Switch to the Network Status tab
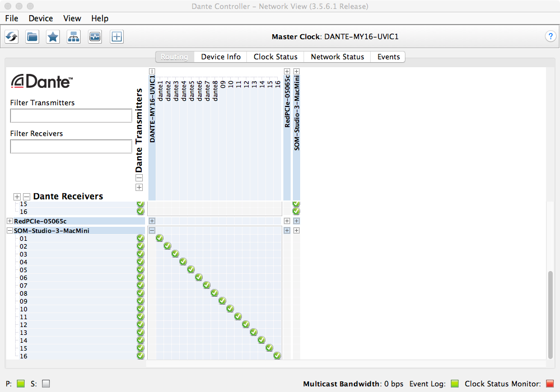This screenshot has width=560, height=392. 337,57
